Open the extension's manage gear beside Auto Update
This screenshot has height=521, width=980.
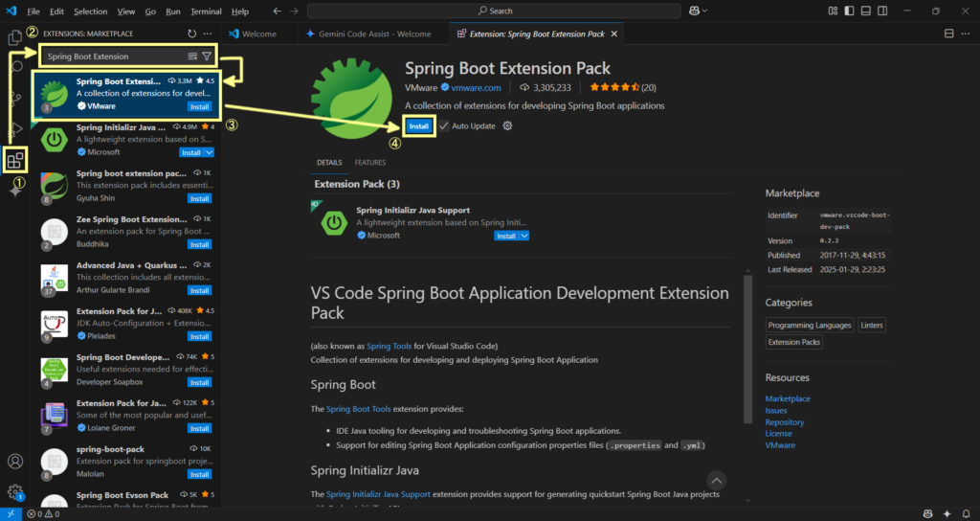coord(507,125)
